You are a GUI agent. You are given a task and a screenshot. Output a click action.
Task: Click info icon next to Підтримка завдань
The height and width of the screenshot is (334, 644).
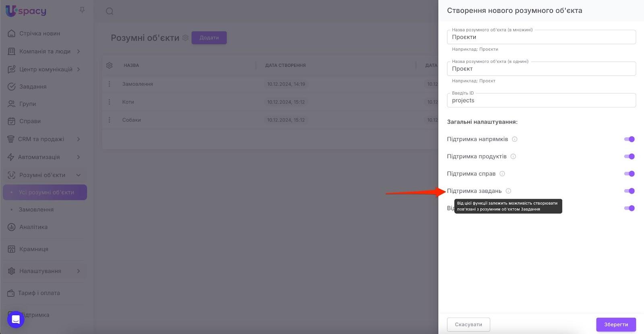point(508,191)
